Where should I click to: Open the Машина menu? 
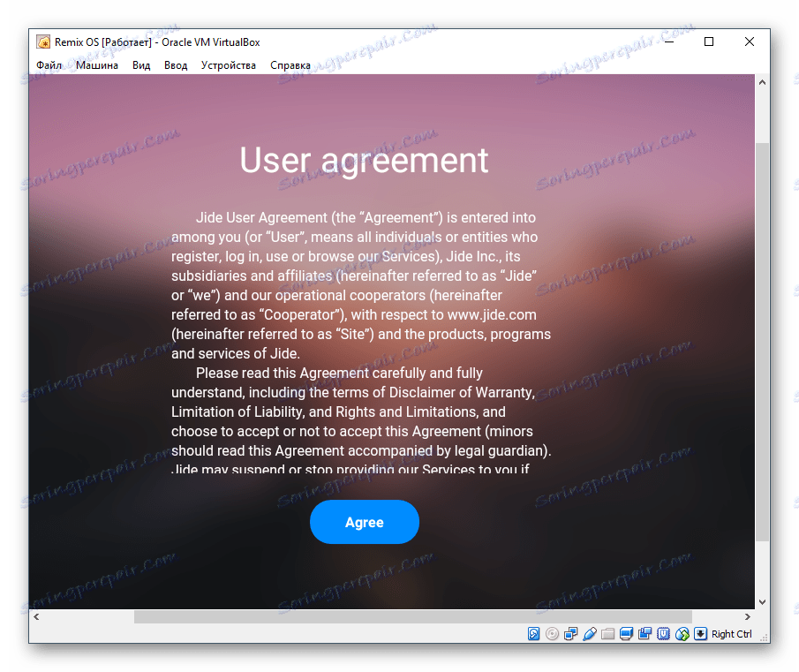click(x=97, y=65)
